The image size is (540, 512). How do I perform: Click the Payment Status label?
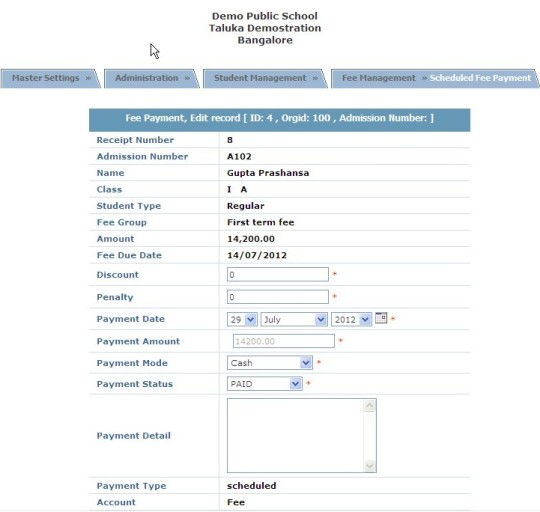135,384
